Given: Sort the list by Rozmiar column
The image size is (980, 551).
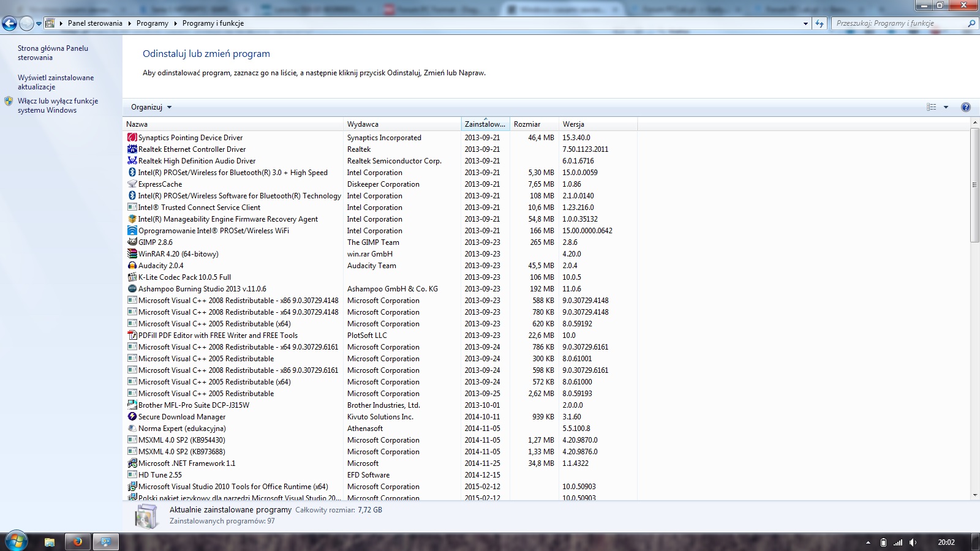Looking at the screenshot, I should pos(535,124).
